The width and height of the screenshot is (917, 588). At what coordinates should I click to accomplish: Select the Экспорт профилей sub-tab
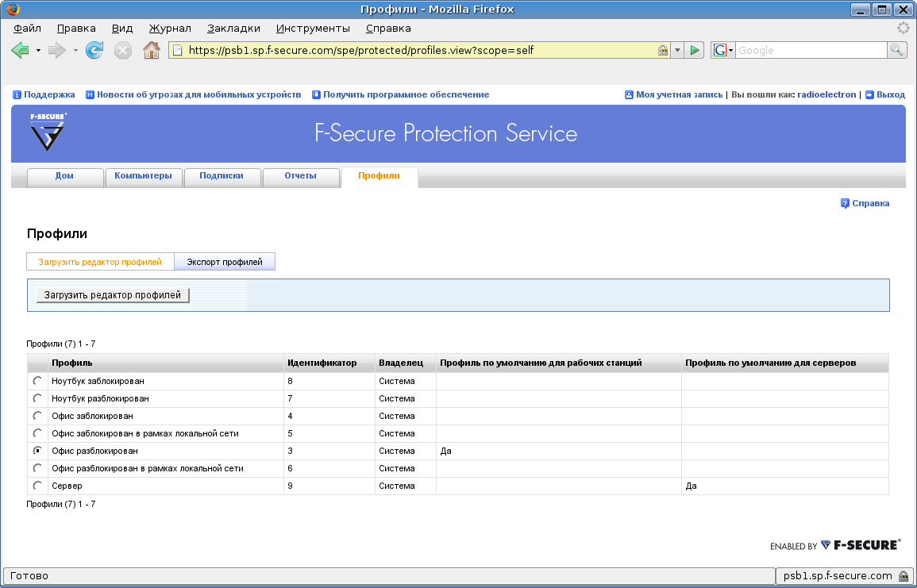point(225,262)
